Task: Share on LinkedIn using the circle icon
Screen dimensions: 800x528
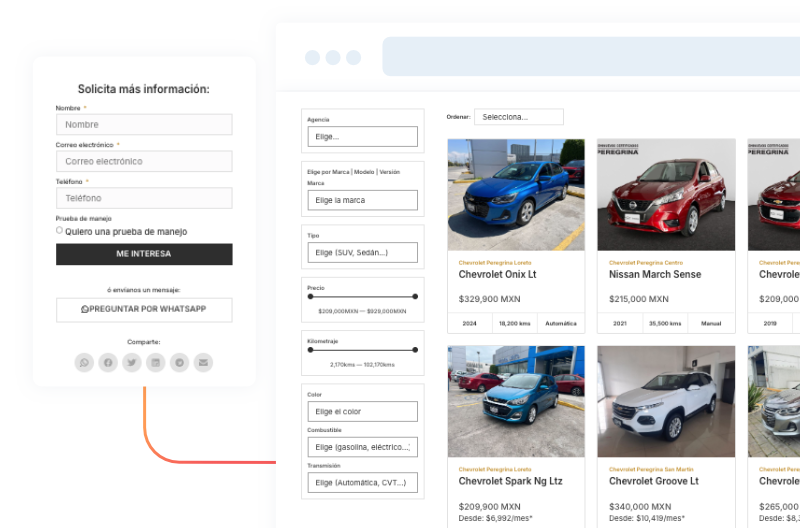Action: point(156,363)
